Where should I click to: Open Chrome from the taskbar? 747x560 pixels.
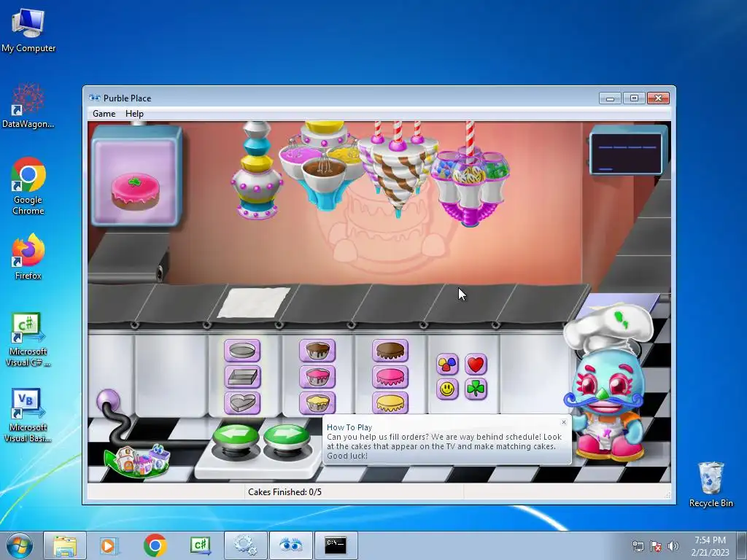pos(155,545)
